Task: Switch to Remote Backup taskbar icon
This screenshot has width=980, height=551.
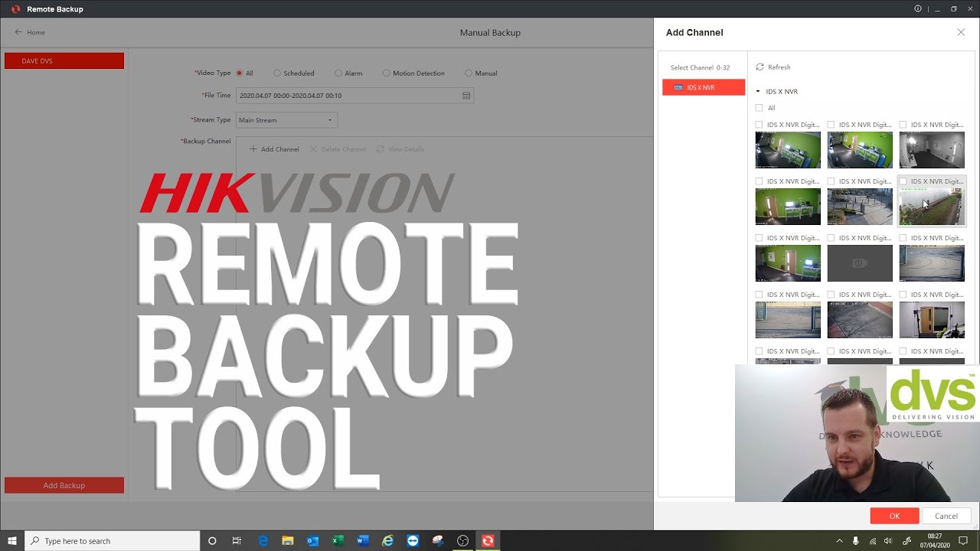Action: pos(488,541)
